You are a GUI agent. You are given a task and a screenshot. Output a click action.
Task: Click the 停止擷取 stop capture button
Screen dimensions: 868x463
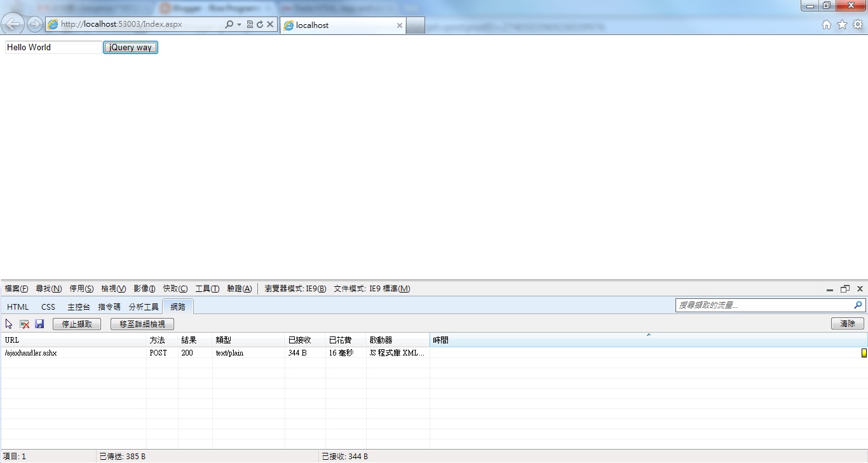[77, 324]
